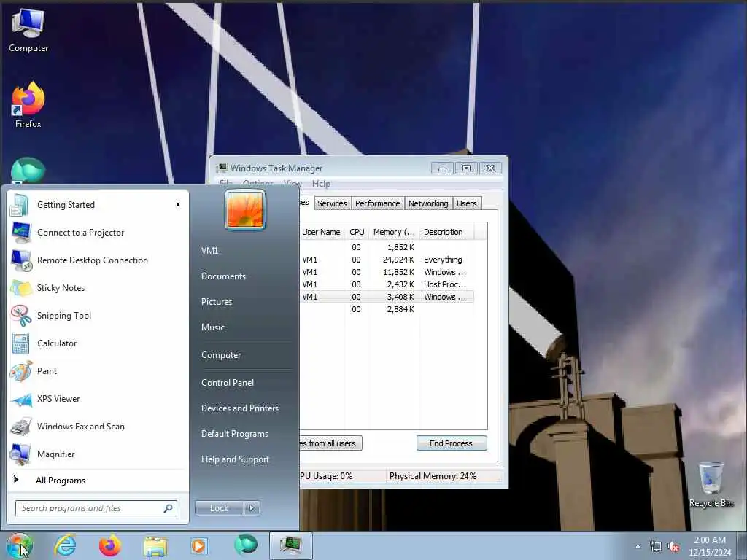Maximize the Windows Task Manager window
Screen dimensions: 747x560
coord(466,168)
